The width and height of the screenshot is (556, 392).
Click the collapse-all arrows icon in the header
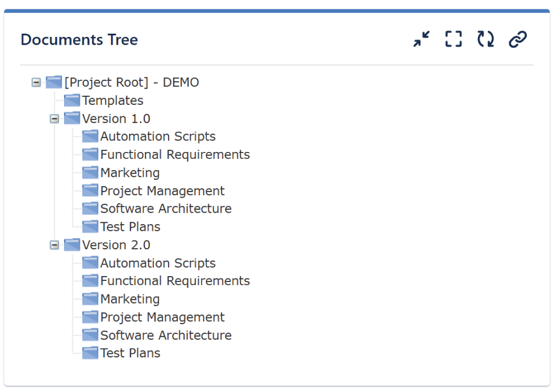coord(421,39)
